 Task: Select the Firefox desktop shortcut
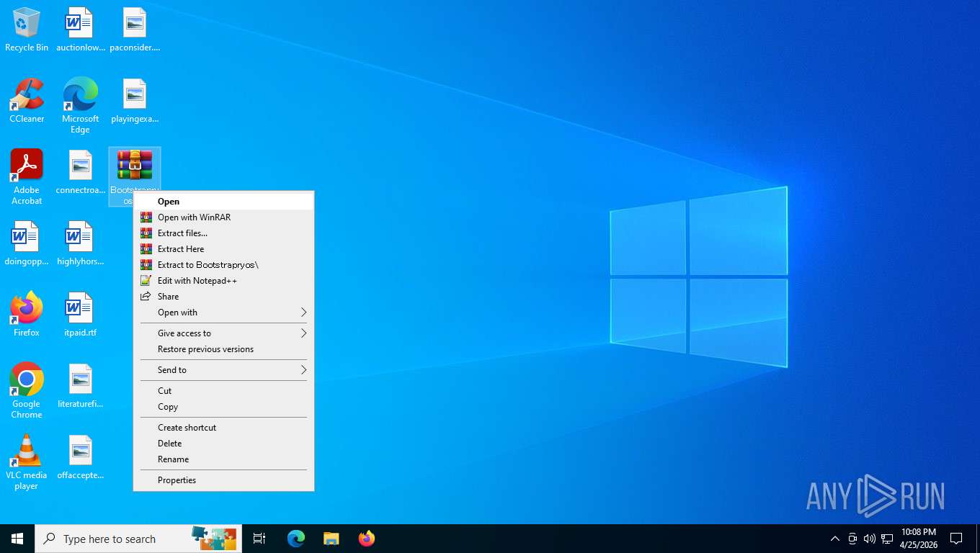click(x=27, y=315)
